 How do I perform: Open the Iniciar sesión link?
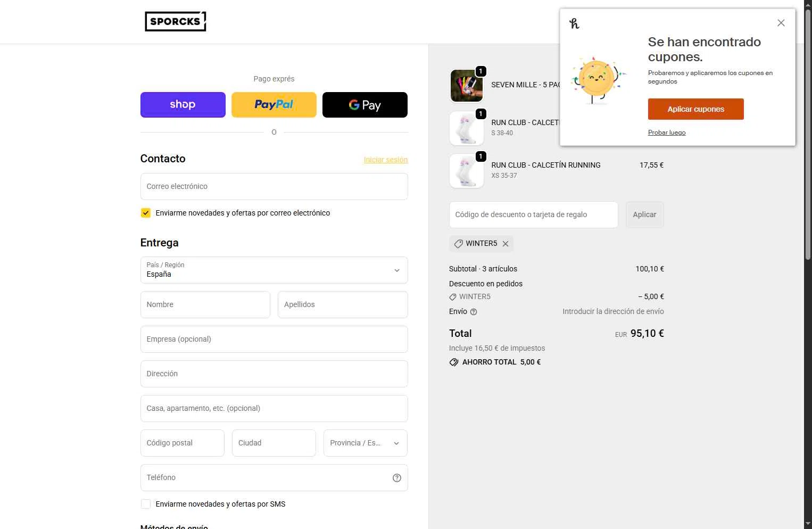[386, 160]
